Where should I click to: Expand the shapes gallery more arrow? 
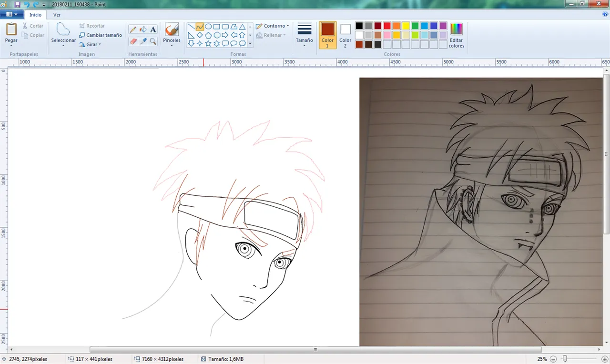click(x=250, y=43)
